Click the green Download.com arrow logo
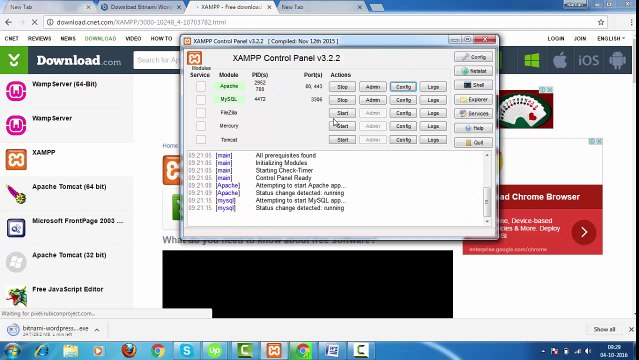639x360 pixels. coord(14,60)
